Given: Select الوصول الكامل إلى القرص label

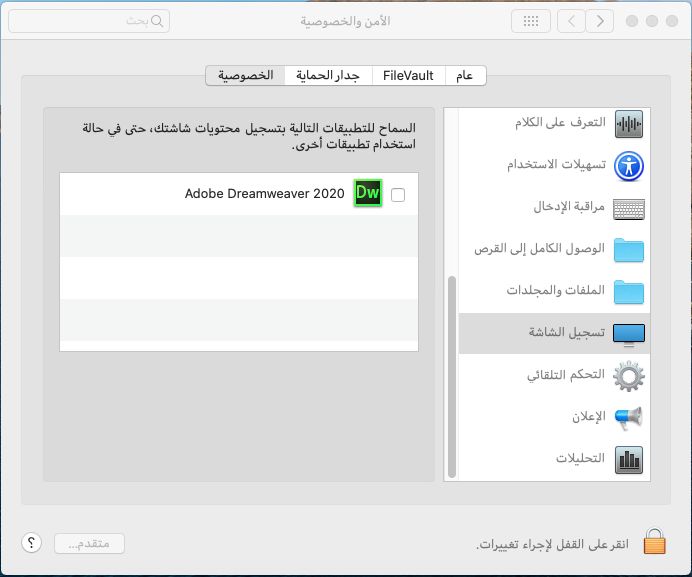Looking at the screenshot, I should 539,249.
